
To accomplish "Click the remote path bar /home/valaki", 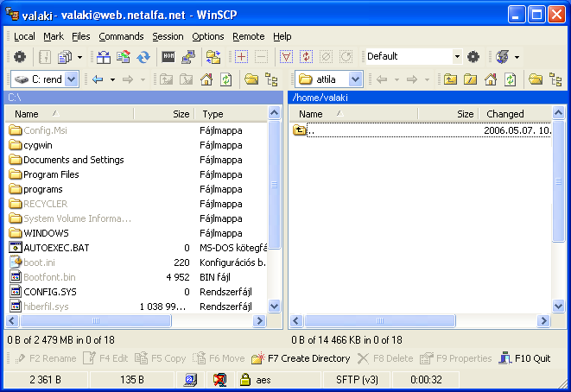I will tap(428, 98).
